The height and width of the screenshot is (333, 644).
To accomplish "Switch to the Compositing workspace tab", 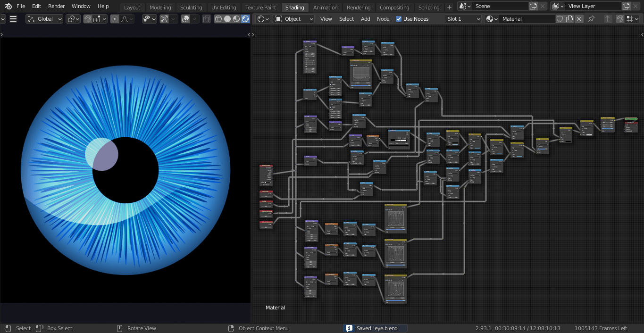I will pyautogui.click(x=394, y=7).
